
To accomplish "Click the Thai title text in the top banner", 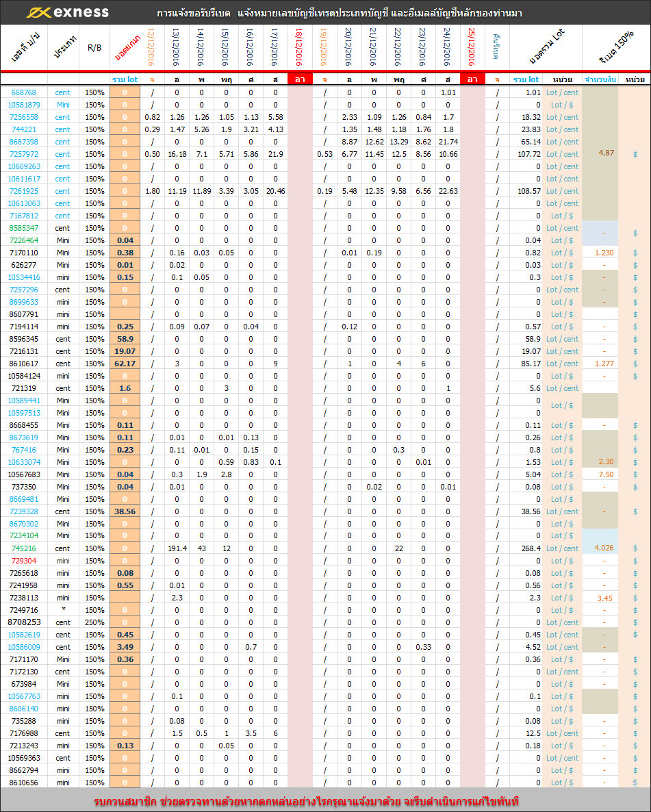I will [x=340, y=14].
